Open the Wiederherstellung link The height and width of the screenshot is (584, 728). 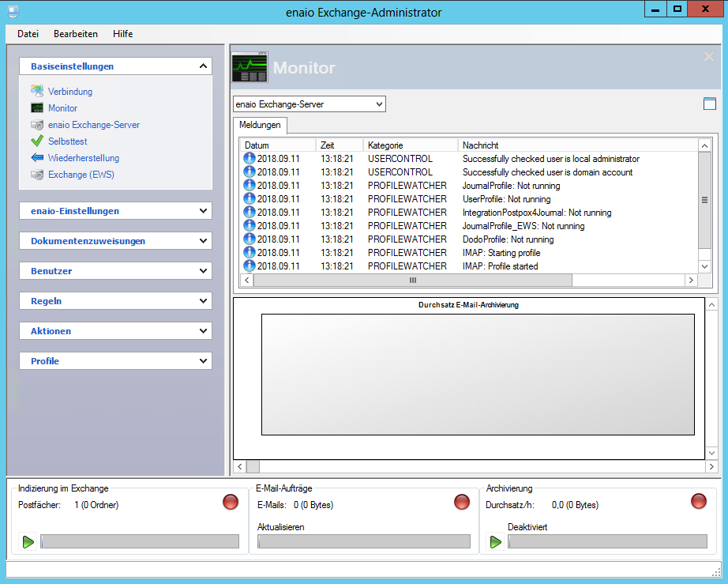click(x=84, y=158)
